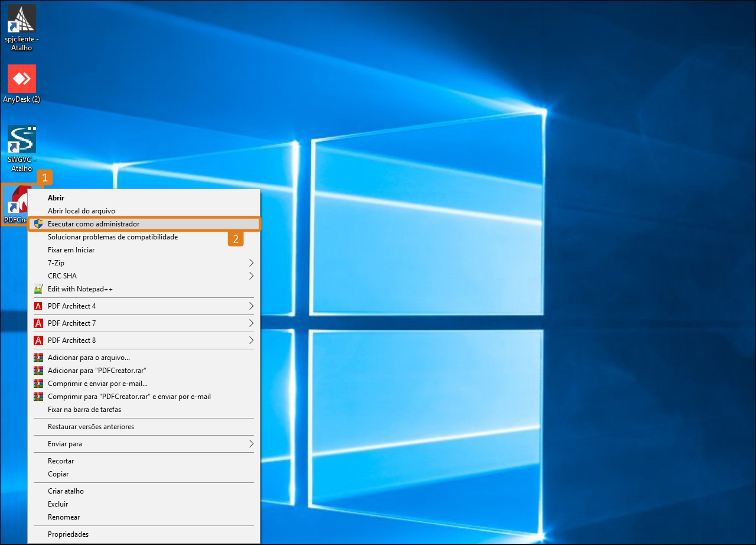Open the spjcliente desktop shortcut icon

coord(22,19)
